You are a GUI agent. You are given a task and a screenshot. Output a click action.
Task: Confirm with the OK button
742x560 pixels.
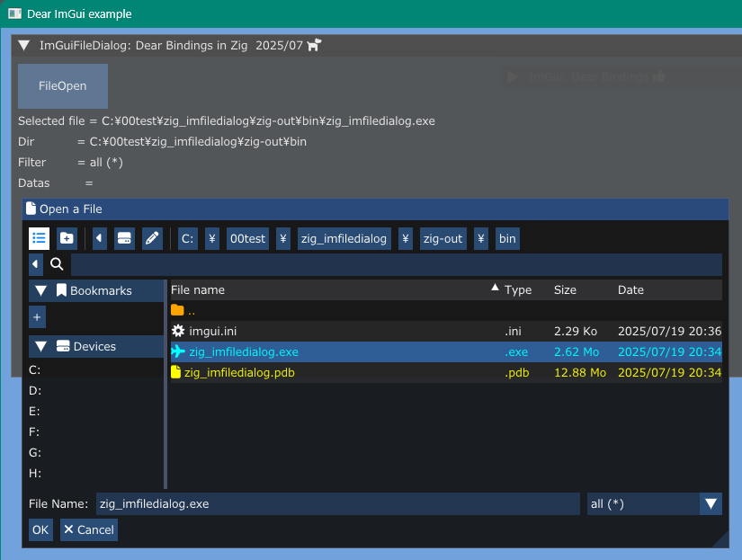pos(40,529)
